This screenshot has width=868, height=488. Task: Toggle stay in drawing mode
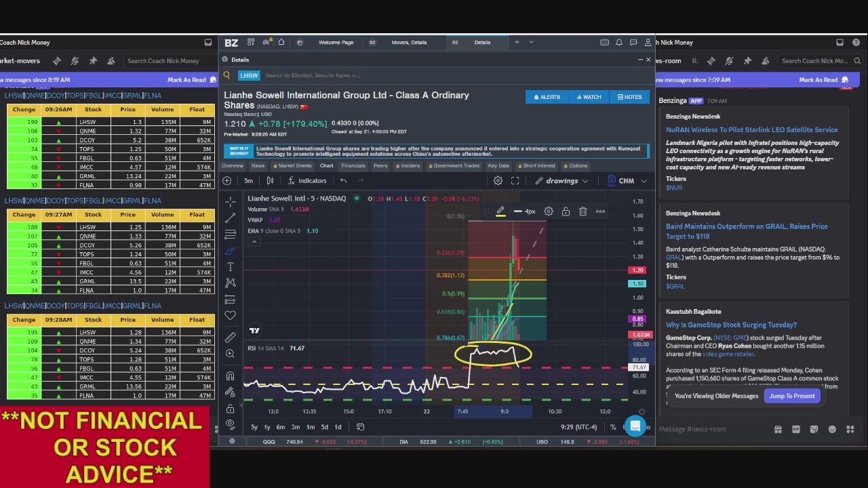click(231, 392)
